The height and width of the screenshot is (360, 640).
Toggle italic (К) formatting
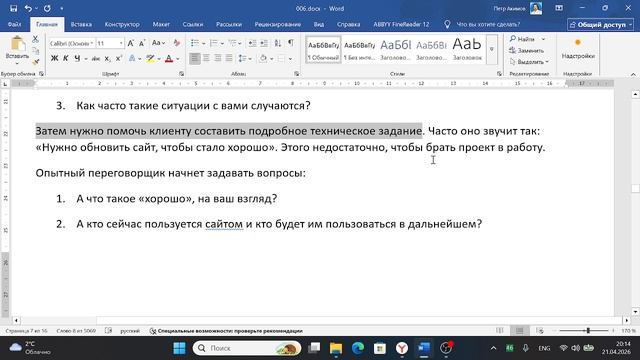pos(66,59)
